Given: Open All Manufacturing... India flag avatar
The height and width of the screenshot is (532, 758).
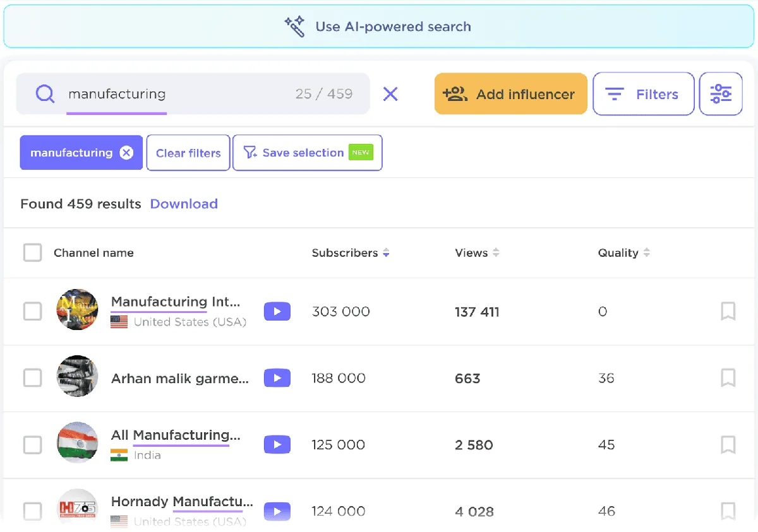Looking at the screenshot, I should click(x=77, y=443).
